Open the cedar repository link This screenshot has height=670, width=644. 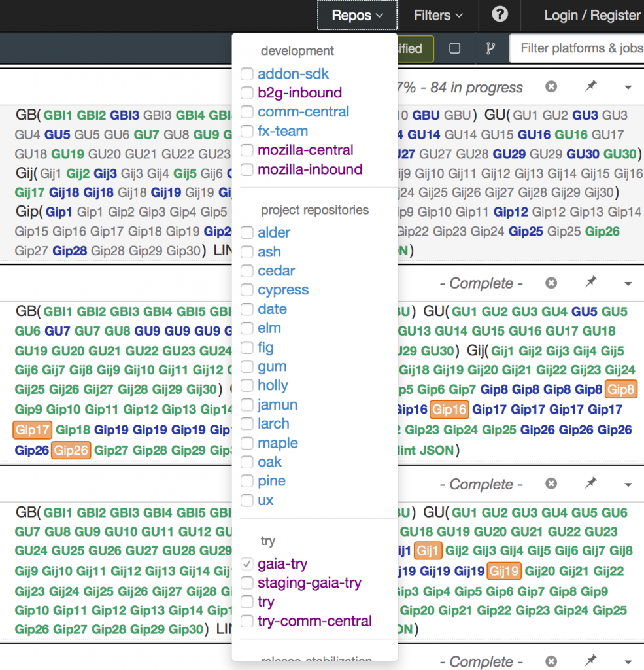(277, 270)
